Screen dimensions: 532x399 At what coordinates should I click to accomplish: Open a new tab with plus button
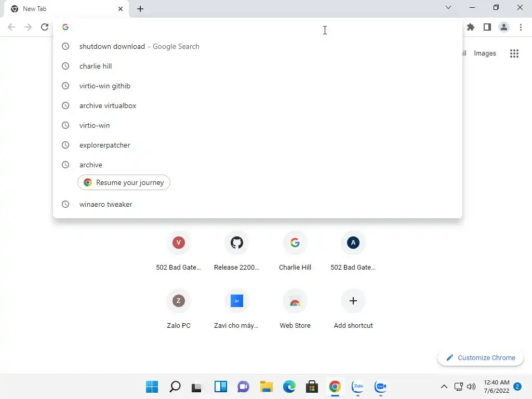point(140,9)
